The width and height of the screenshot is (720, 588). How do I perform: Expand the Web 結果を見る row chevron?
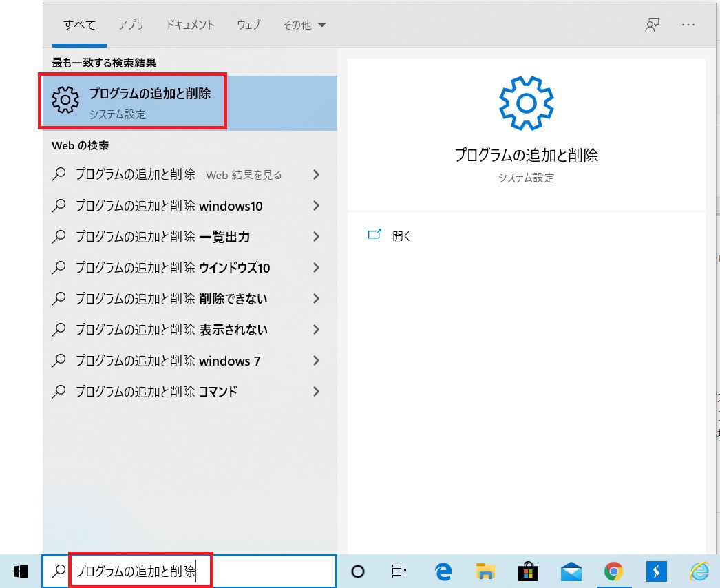316,175
